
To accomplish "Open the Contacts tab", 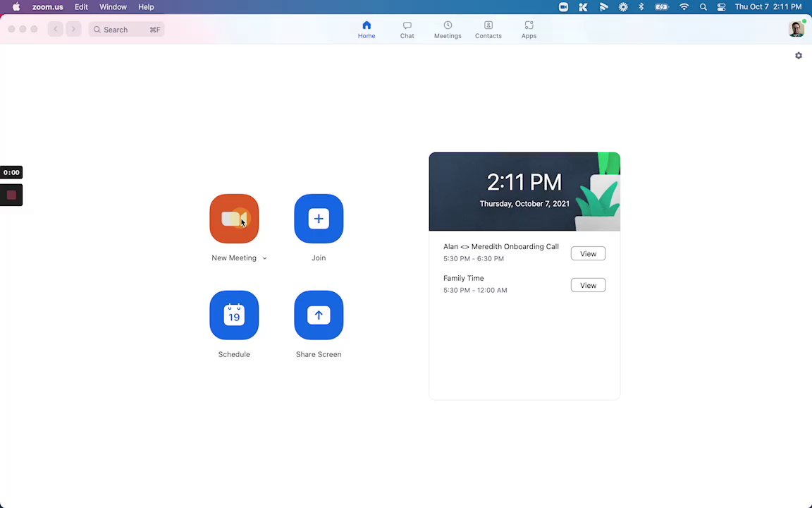I will point(488,30).
